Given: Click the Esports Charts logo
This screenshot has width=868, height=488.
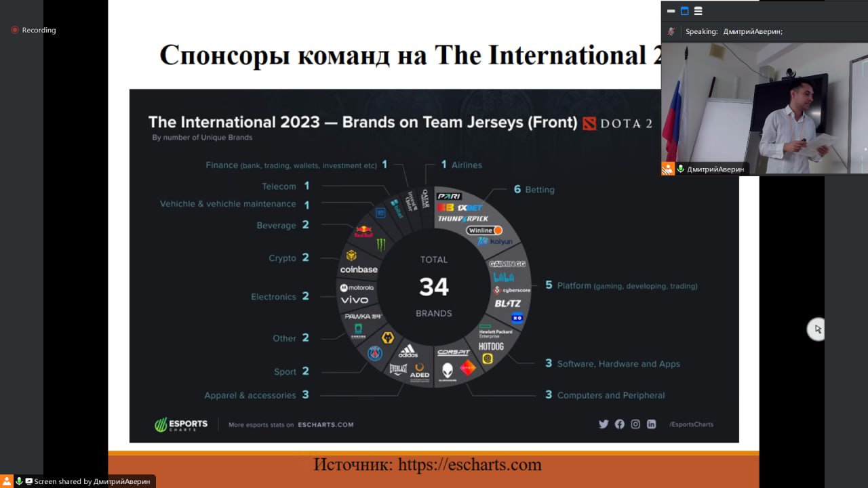Looking at the screenshot, I should [x=181, y=425].
